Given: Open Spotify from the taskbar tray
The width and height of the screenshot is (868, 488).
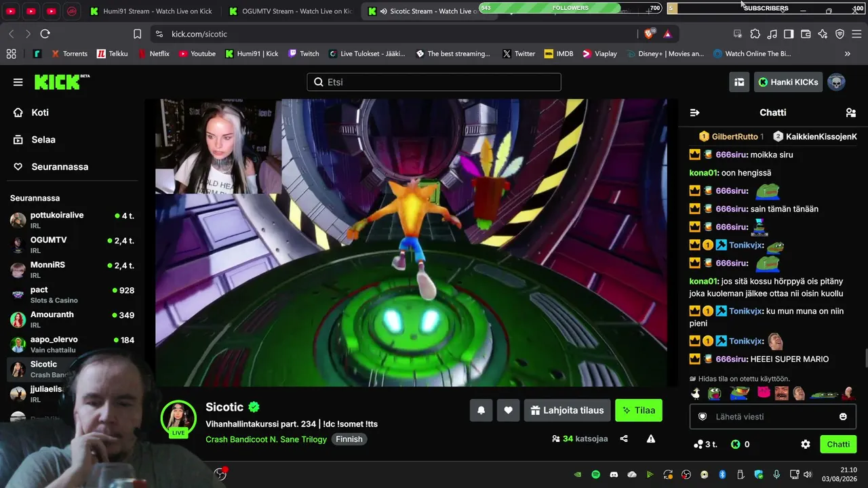Looking at the screenshot, I should pyautogui.click(x=596, y=474).
